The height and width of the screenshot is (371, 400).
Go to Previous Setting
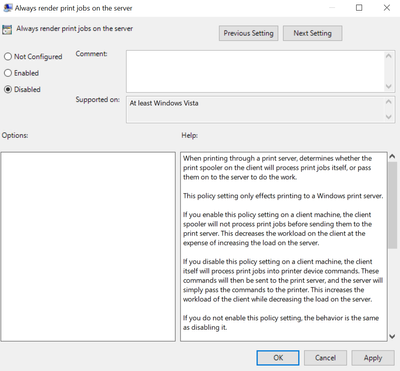coord(248,33)
